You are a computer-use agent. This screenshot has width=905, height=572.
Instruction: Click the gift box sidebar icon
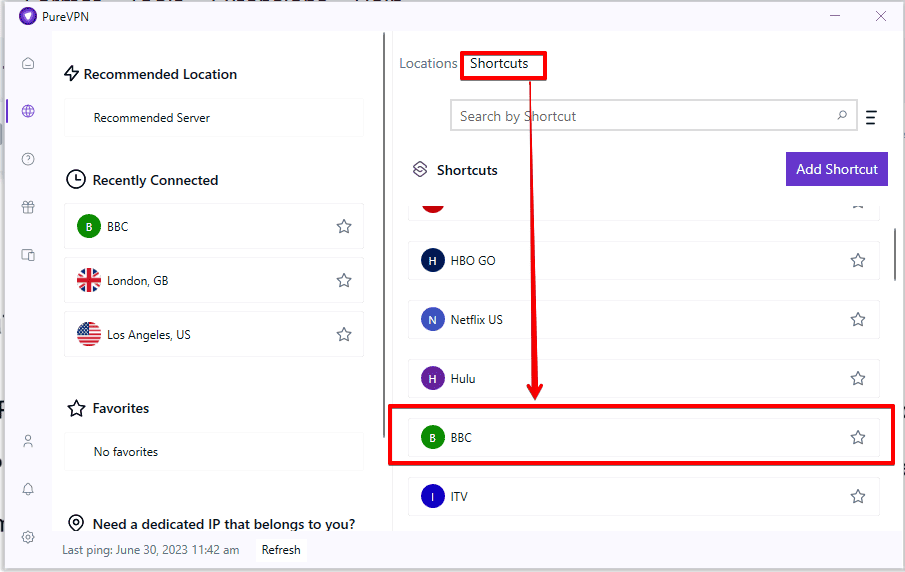coord(28,207)
